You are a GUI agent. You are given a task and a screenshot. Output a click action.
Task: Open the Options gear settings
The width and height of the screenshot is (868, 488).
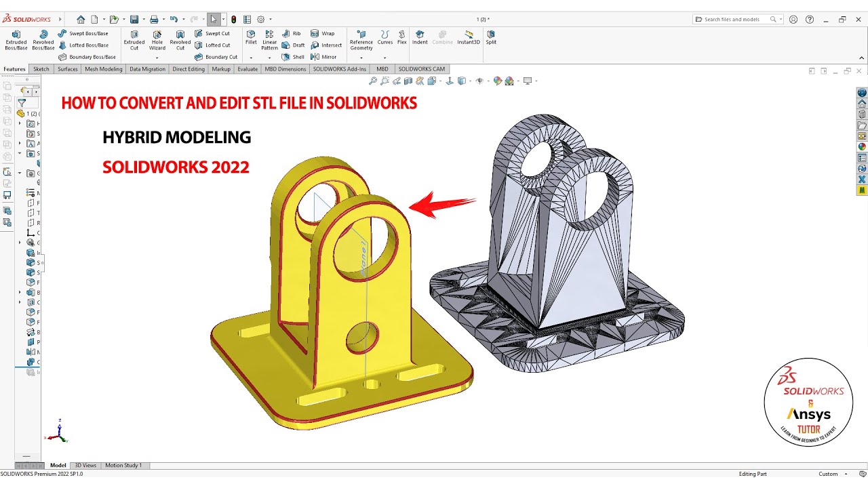coord(260,20)
